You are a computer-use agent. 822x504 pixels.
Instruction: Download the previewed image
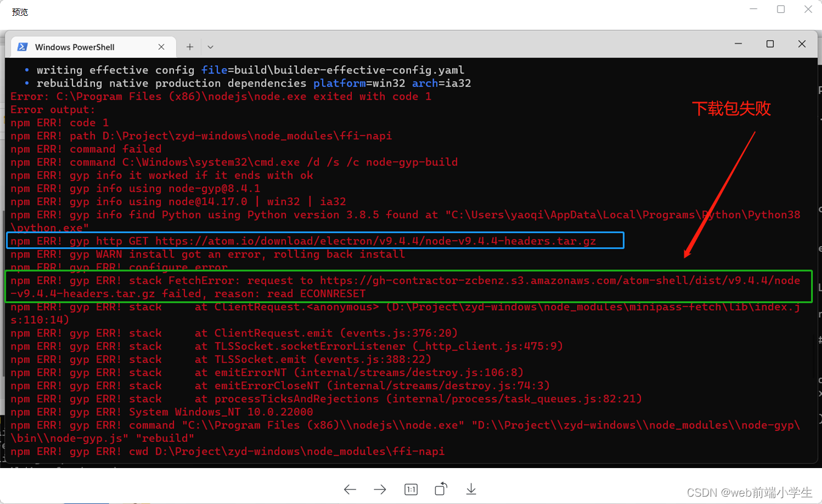click(471, 489)
